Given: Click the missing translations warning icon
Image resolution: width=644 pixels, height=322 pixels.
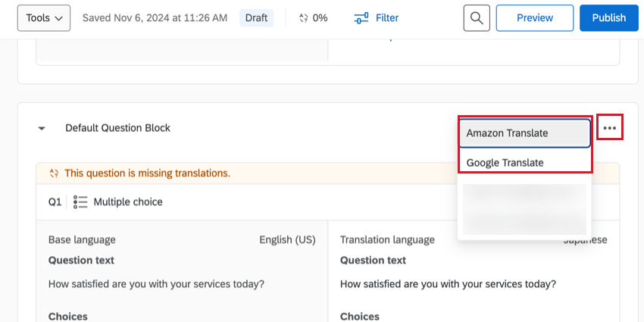Looking at the screenshot, I should click(54, 174).
